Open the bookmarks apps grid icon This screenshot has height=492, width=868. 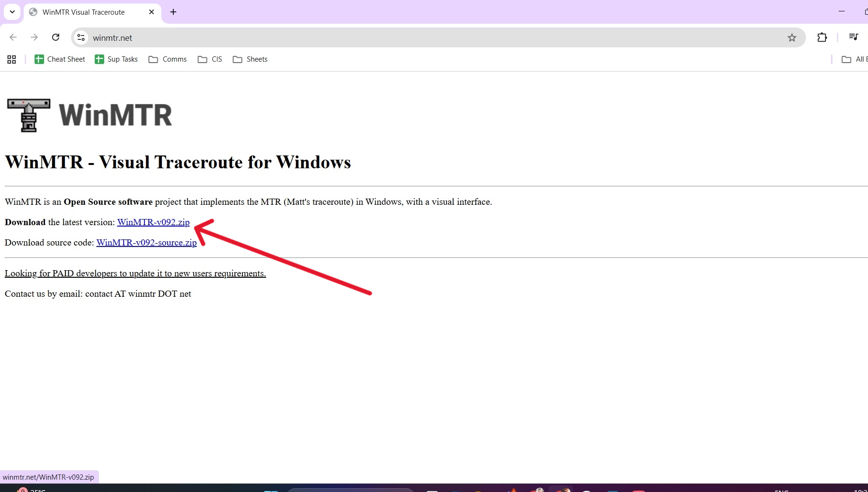pyautogui.click(x=11, y=59)
